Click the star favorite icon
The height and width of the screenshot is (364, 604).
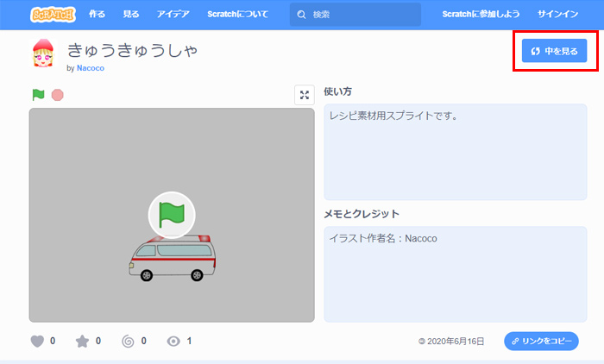tap(82, 342)
